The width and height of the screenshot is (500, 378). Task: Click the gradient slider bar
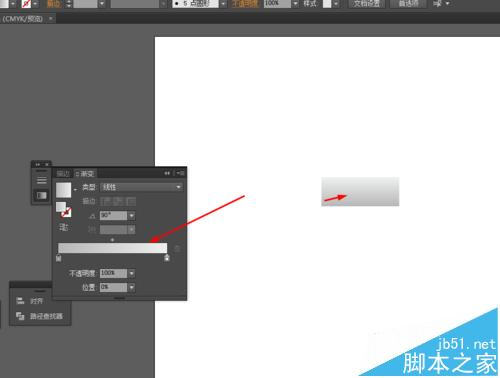pyautogui.click(x=112, y=248)
